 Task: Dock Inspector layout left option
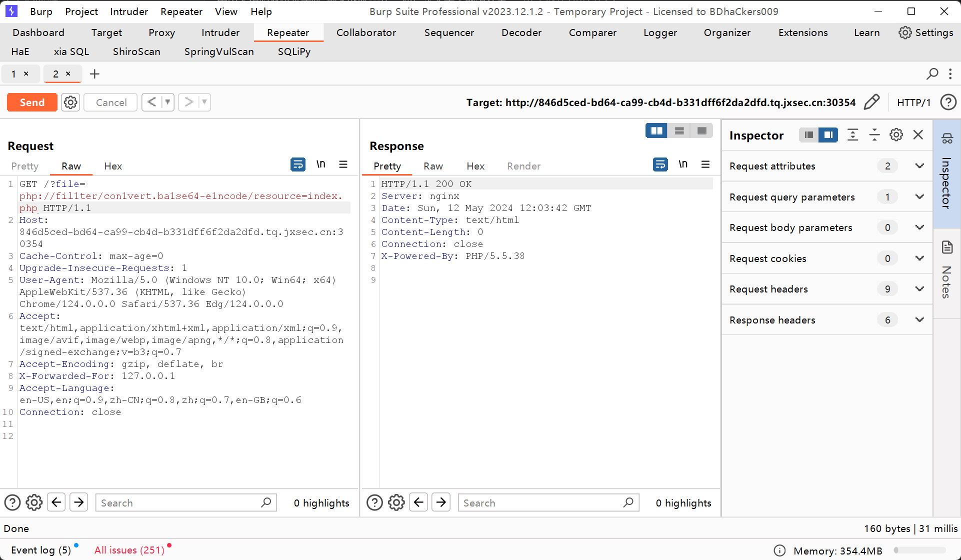click(809, 135)
